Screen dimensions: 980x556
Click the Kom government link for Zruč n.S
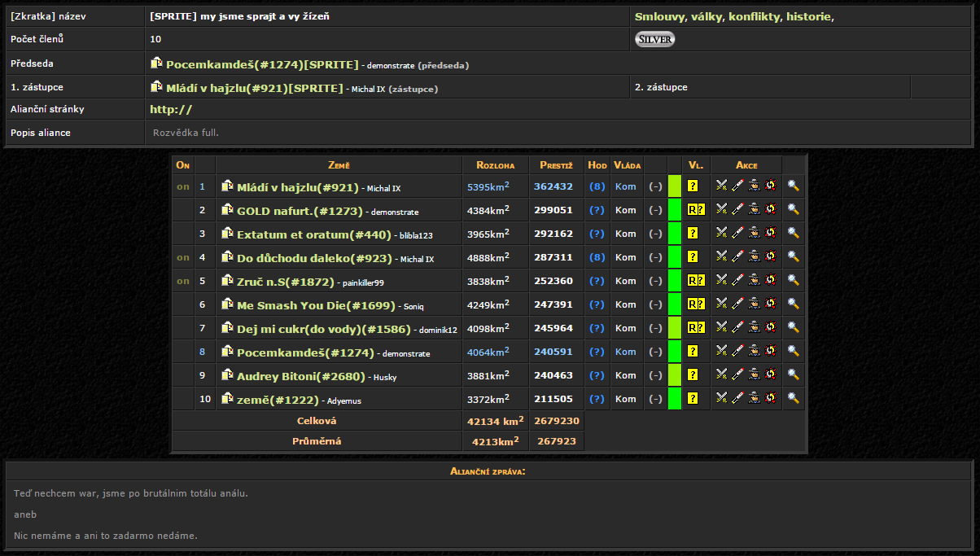point(626,281)
